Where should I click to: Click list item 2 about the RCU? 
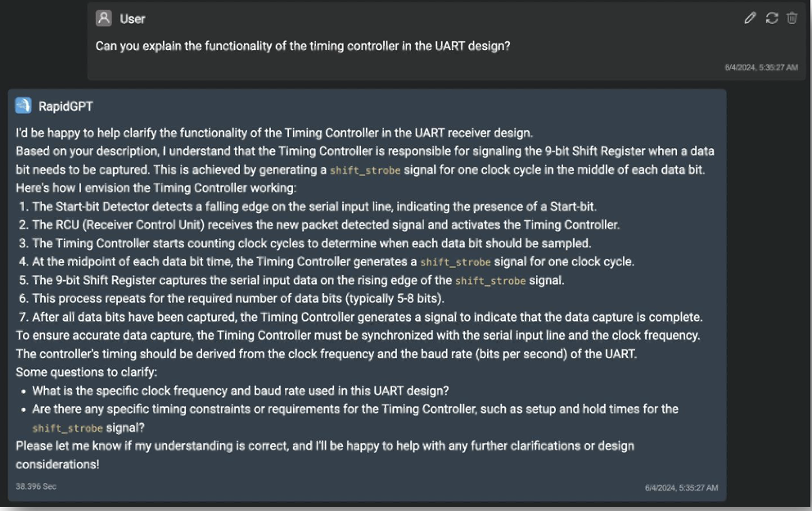319,225
